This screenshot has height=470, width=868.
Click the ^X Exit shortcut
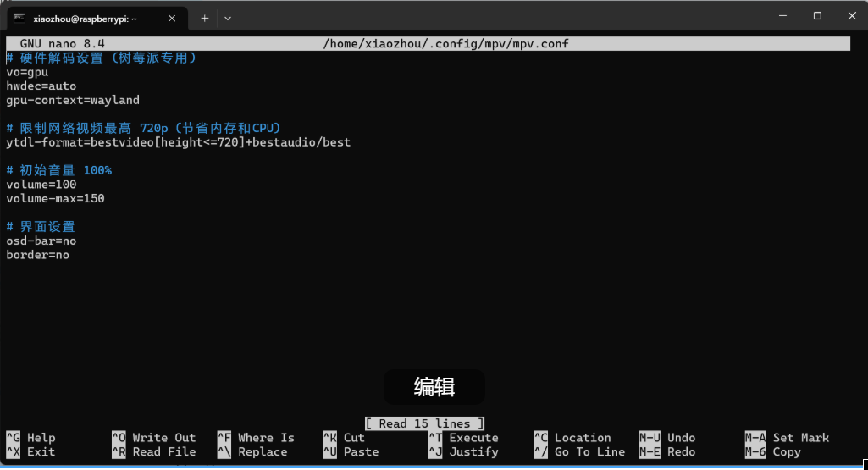pos(31,451)
